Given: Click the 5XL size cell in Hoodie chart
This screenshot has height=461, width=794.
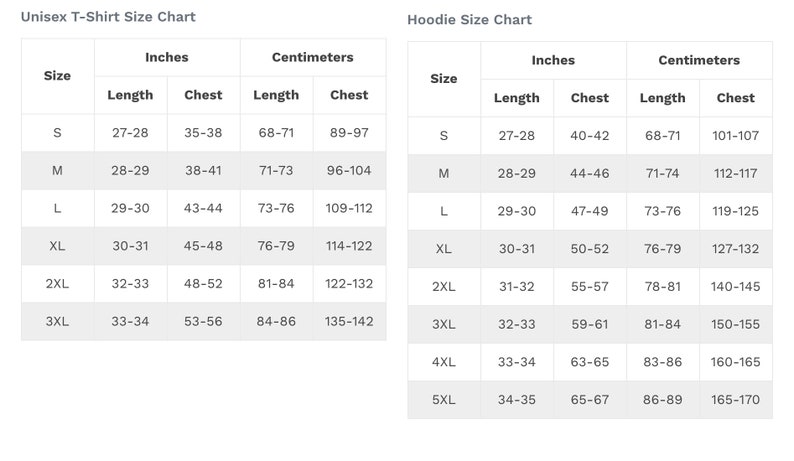Looking at the screenshot, I should (444, 400).
